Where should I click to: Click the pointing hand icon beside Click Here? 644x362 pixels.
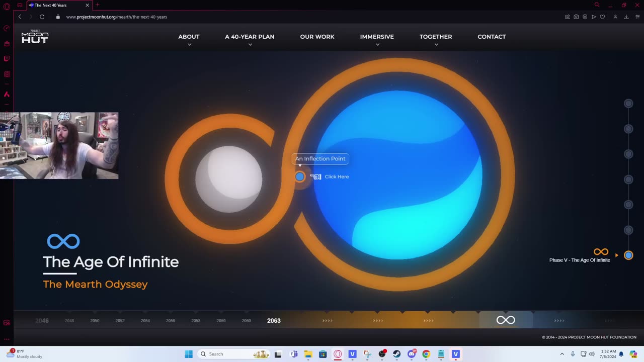pyautogui.click(x=315, y=176)
